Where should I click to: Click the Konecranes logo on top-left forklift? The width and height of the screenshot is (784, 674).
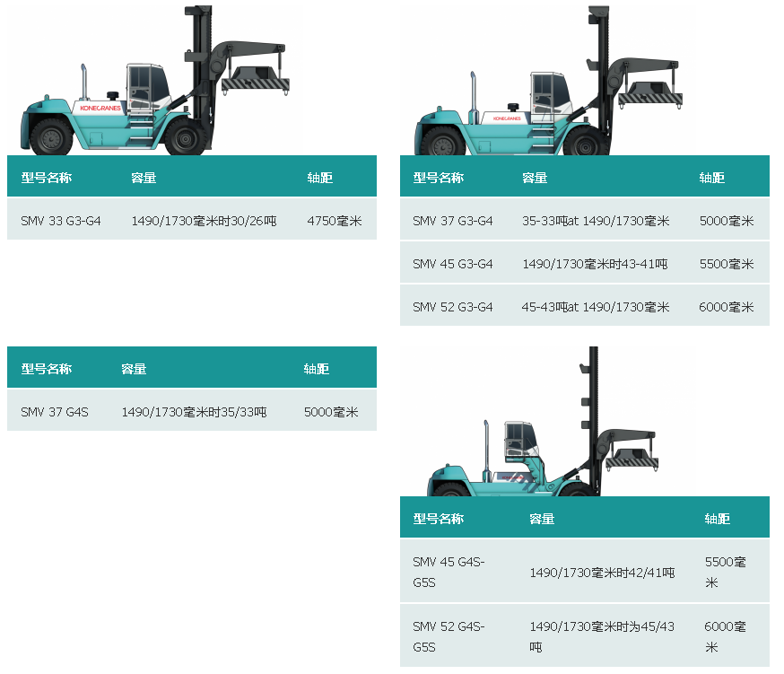tap(100, 107)
